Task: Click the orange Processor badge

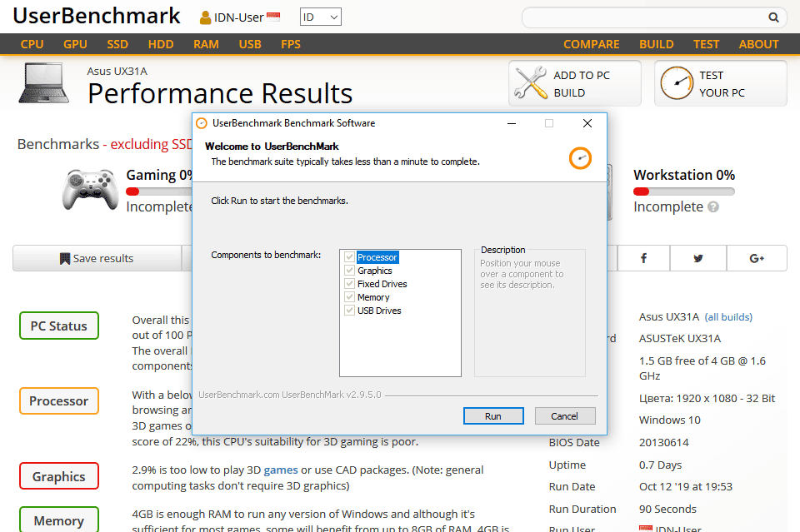Action: (58, 401)
